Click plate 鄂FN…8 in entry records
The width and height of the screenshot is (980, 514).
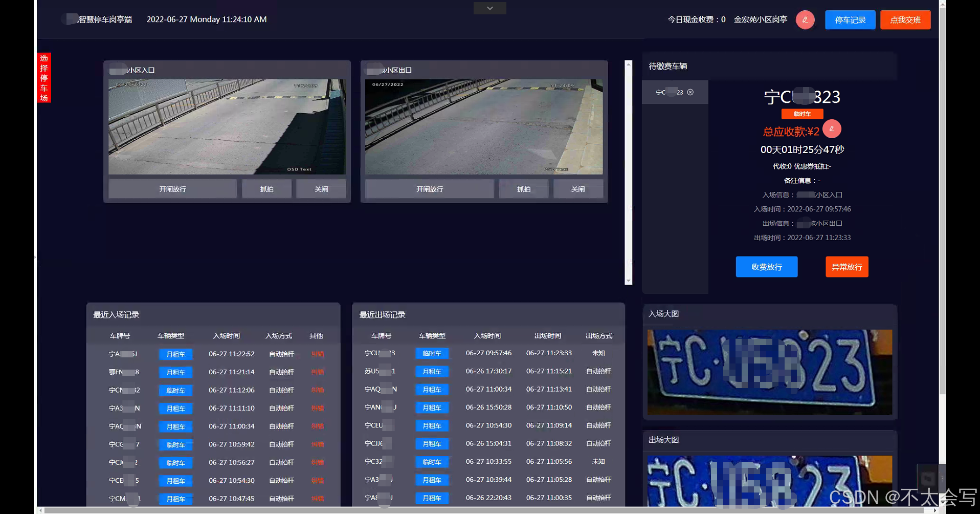[x=124, y=372]
